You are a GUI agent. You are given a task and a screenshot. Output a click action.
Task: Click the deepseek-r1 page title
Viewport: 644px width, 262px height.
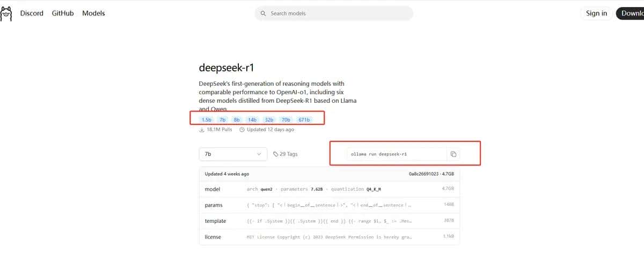click(x=226, y=68)
